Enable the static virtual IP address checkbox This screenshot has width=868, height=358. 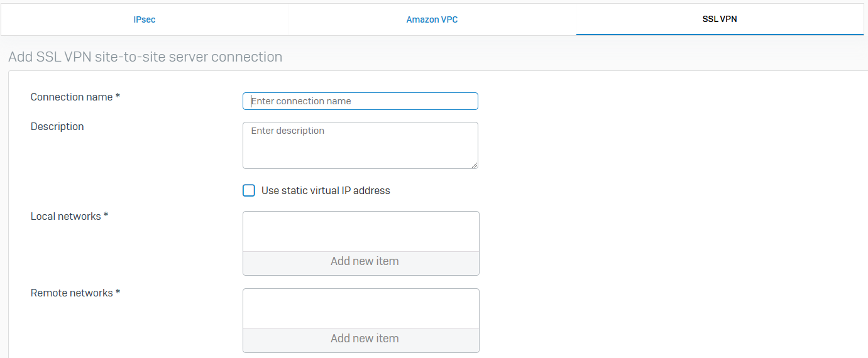[249, 190]
